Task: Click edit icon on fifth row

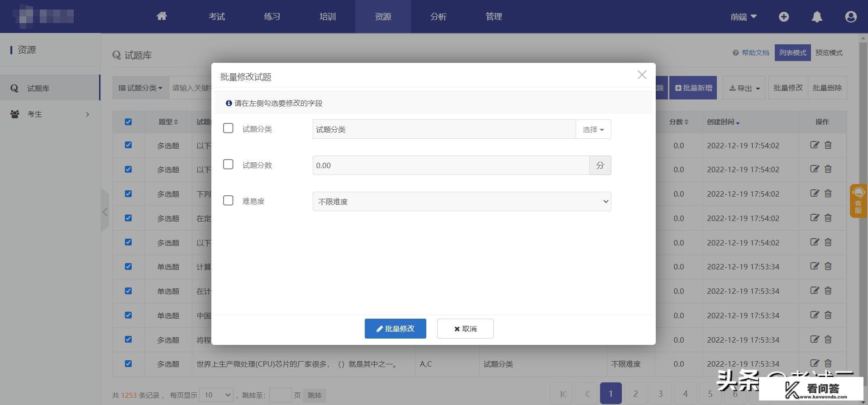Action: tap(815, 242)
